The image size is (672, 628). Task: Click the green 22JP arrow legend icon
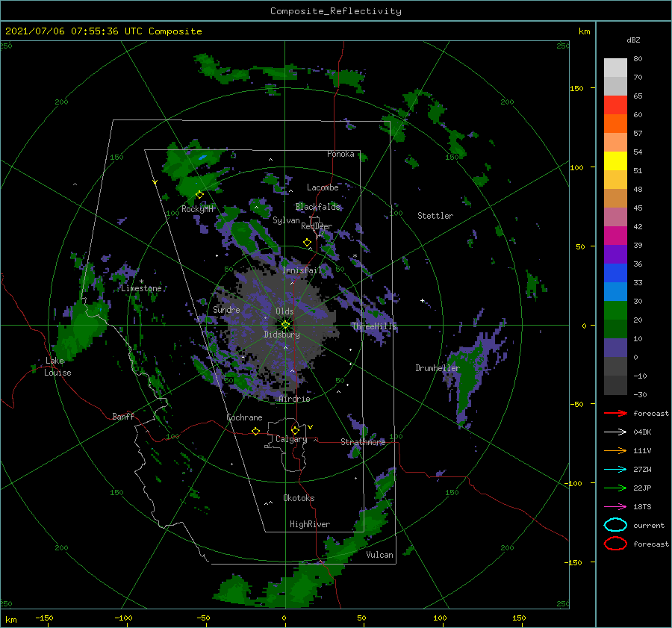615,488
